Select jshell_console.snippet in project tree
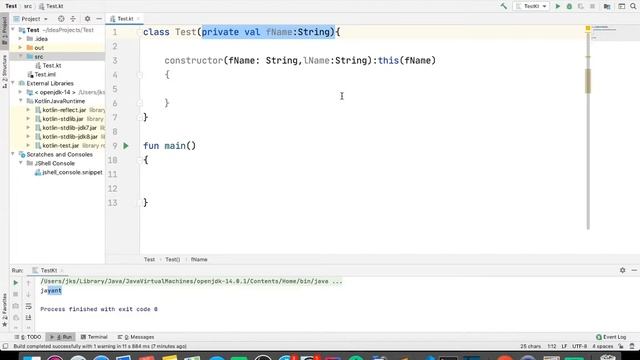Image resolution: width=640 pixels, height=360 pixels. click(x=69, y=172)
